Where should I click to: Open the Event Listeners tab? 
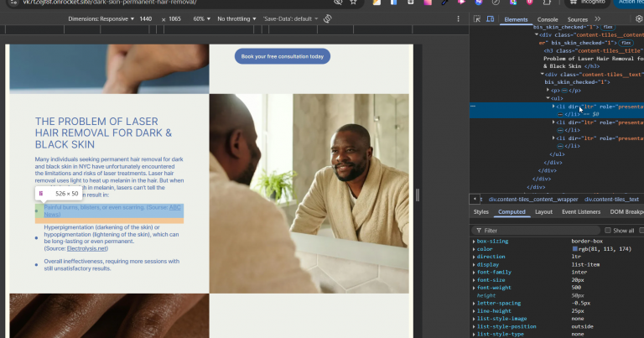tap(580, 212)
